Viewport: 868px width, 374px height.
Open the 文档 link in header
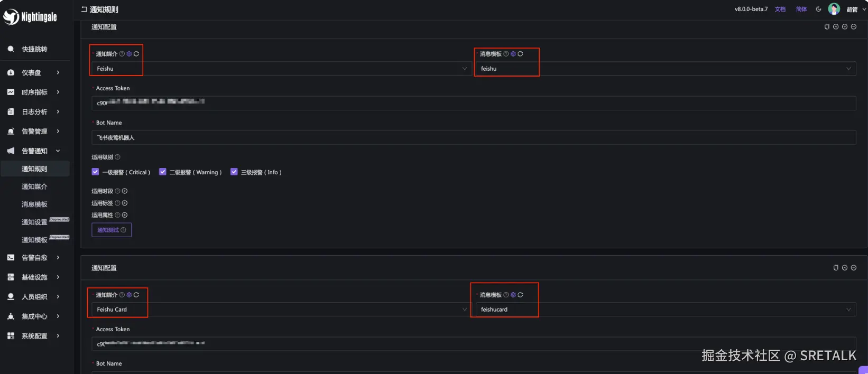(780, 10)
